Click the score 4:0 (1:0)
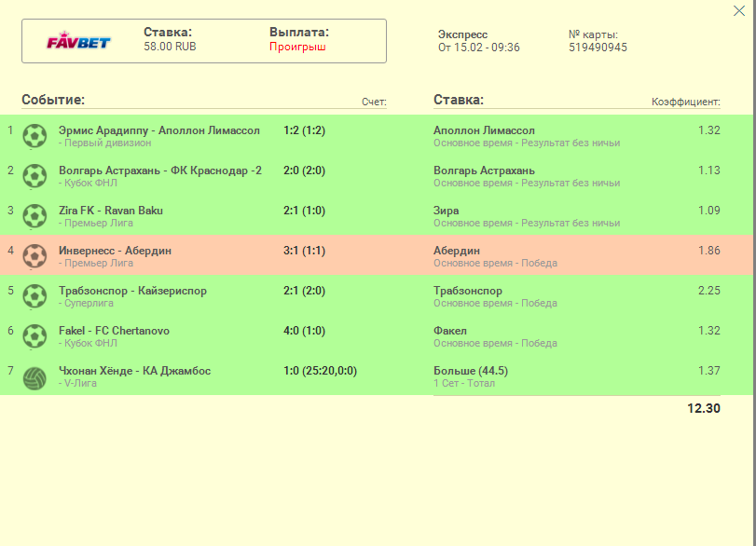The height and width of the screenshot is (546, 756). 304,331
